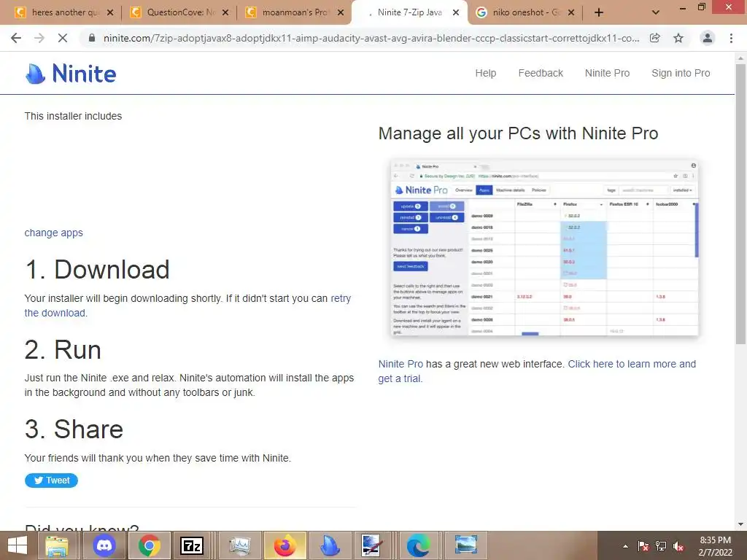Open the Feedback link

[x=541, y=73]
